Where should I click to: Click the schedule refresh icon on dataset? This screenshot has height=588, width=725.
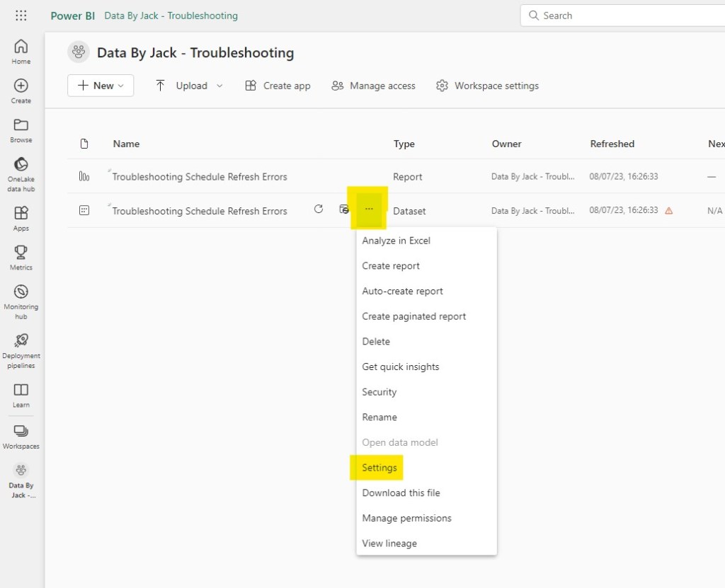pyautogui.click(x=344, y=209)
